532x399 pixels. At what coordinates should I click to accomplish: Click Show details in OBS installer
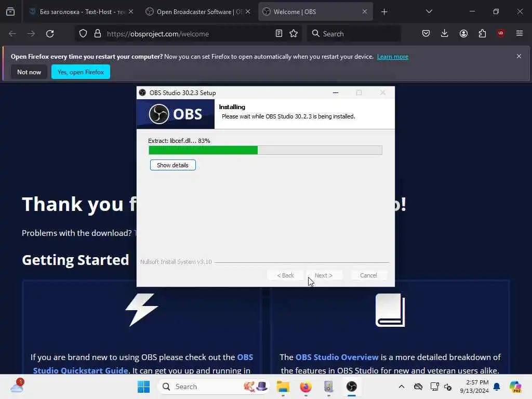172,165
